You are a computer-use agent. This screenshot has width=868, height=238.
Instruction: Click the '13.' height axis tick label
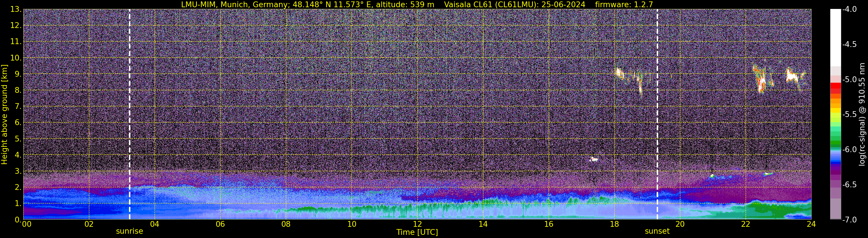[x=16, y=10]
